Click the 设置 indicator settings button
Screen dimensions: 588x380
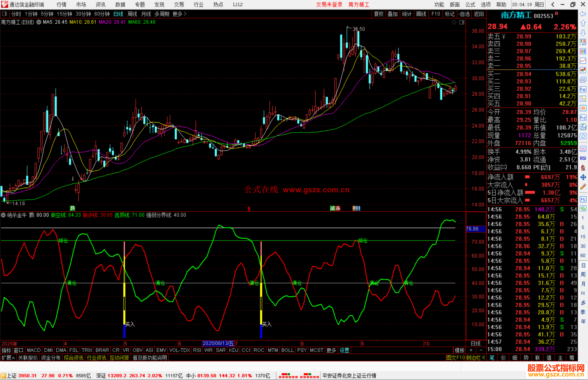pyautogui.click(x=344, y=350)
